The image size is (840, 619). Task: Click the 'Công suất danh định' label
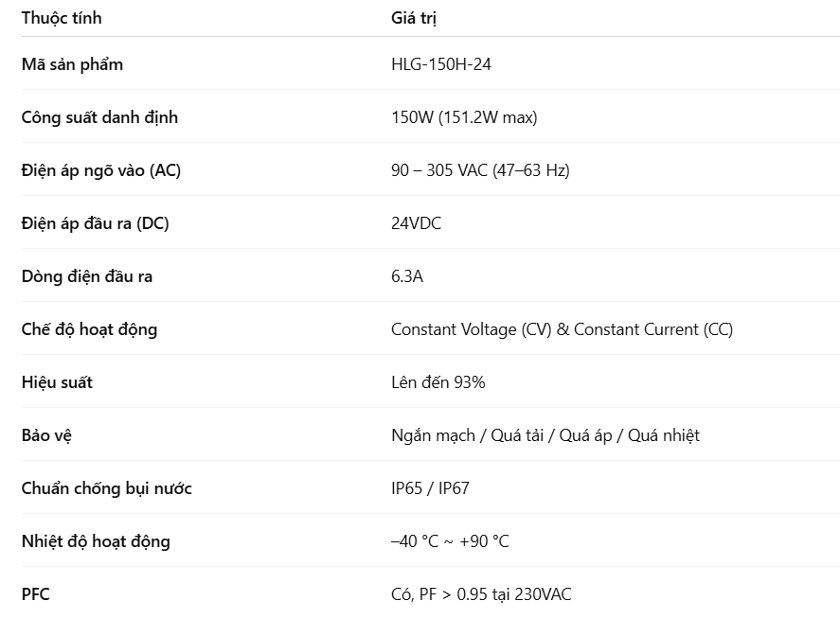pyautogui.click(x=99, y=117)
